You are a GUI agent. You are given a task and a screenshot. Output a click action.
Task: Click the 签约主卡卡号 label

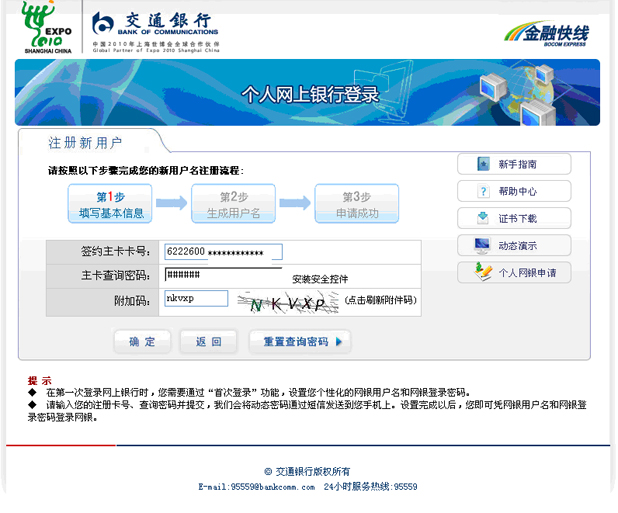coord(115,251)
